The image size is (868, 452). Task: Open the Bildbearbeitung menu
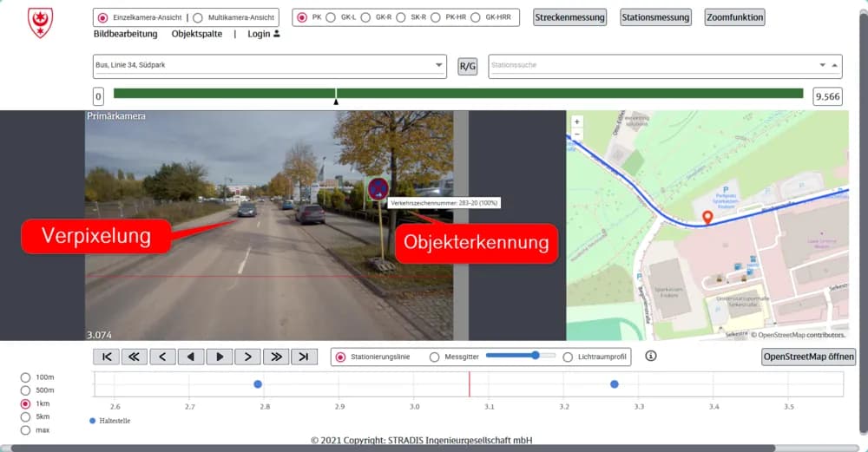(x=125, y=34)
